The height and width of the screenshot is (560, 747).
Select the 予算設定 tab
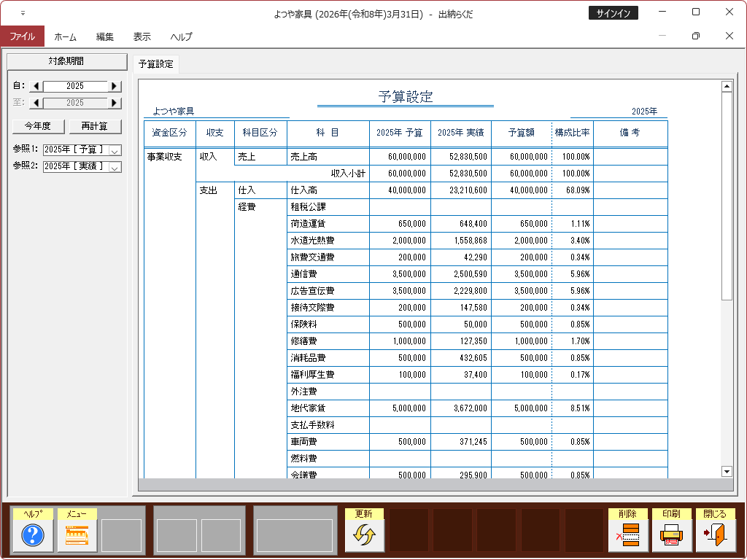click(x=156, y=64)
